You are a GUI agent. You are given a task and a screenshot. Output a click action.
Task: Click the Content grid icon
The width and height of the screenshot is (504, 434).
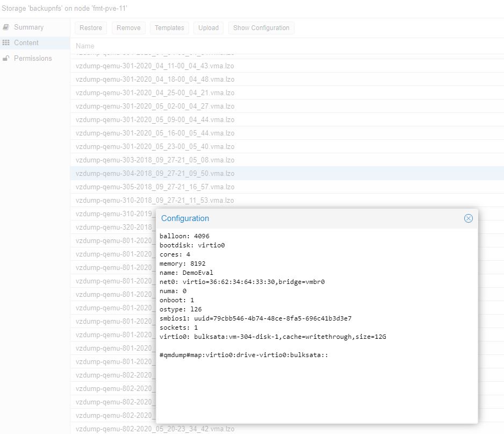click(x=6, y=43)
